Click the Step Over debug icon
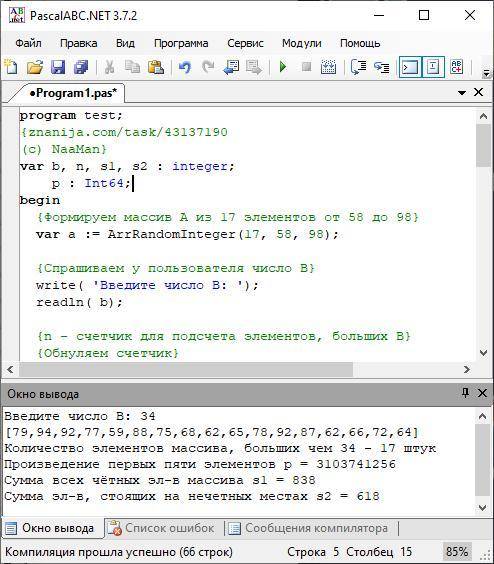494x564 pixels. 358,67
